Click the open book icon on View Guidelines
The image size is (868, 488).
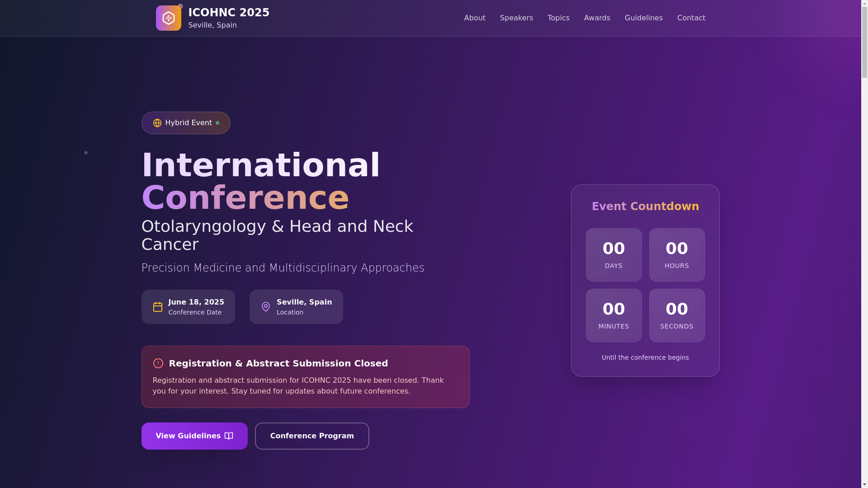(229, 436)
